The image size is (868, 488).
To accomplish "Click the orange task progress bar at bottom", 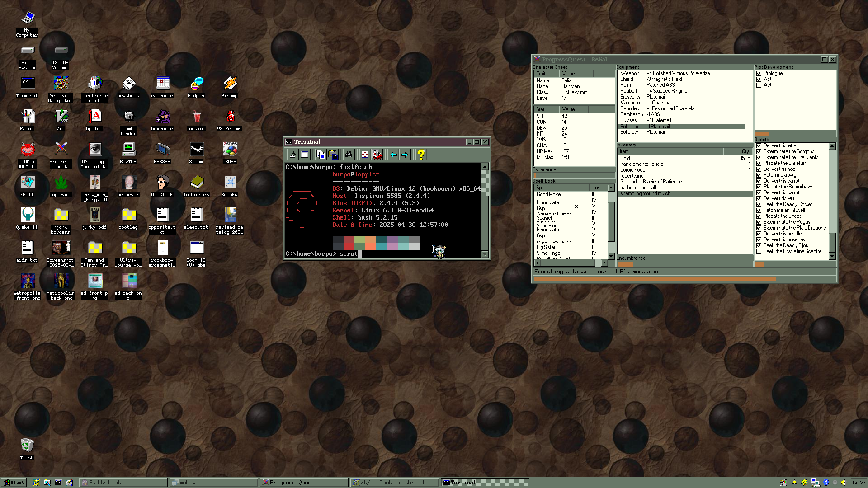I will pos(655,279).
